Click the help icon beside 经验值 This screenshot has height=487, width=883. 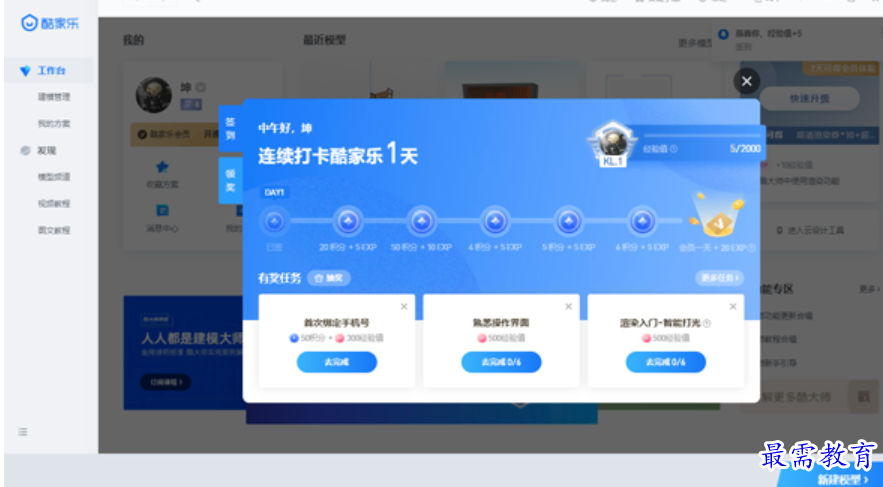click(674, 149)
